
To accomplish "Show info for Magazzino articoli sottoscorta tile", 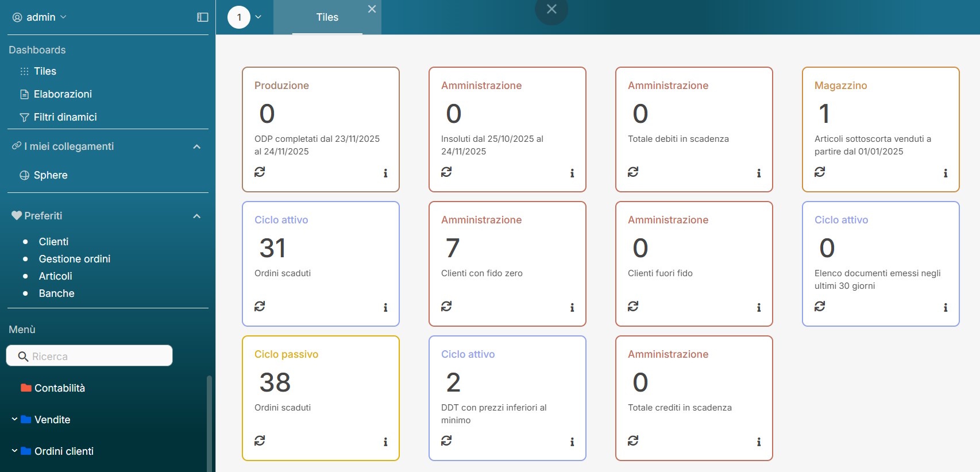I will tap(945, 173).
